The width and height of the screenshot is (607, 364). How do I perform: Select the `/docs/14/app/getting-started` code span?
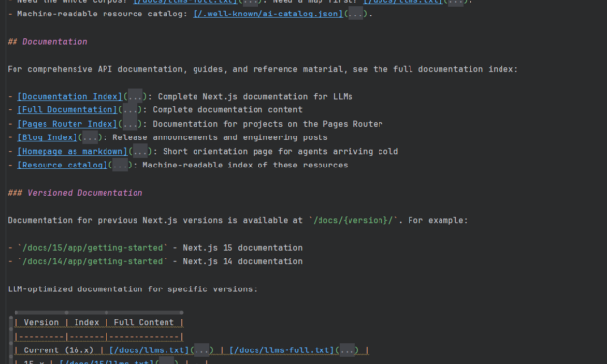93,261
